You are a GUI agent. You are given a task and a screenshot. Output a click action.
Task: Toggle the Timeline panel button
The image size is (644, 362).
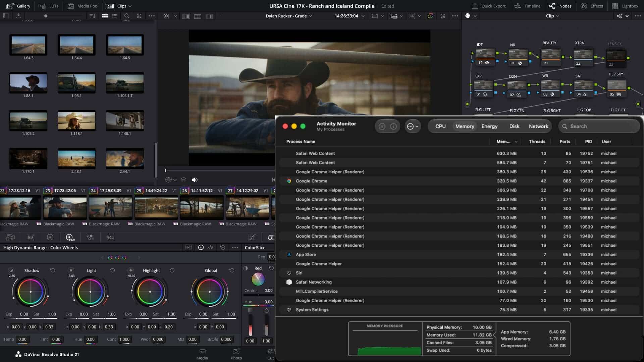pos(528,6)
